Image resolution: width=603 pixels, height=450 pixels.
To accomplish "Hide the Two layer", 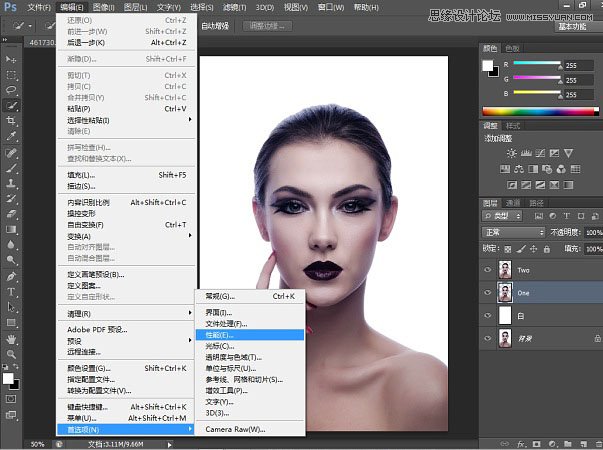I will coord(488,270).
